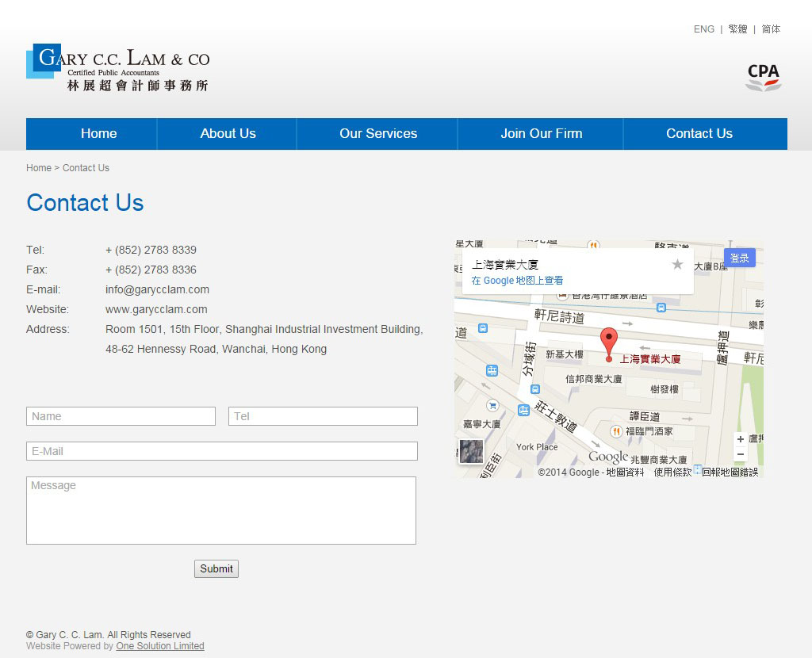Switch map to satellite view thumbnail
The width and height of the screenshot is (812, 658).
click(x=471, y=451)
